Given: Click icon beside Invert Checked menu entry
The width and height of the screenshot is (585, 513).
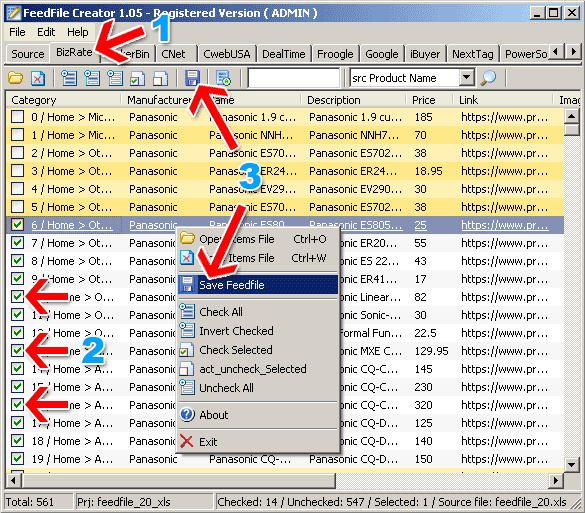Looking at the screenshot, I should 187,330.
